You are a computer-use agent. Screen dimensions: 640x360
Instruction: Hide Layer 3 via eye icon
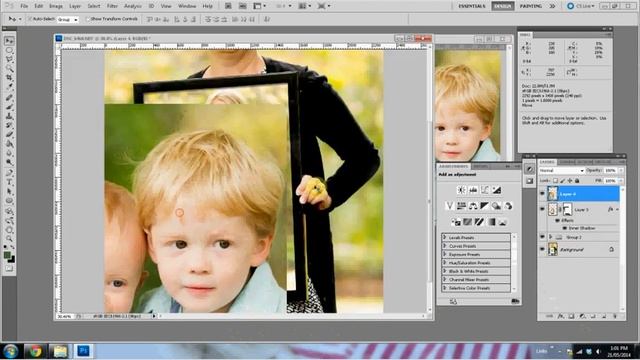542,209
